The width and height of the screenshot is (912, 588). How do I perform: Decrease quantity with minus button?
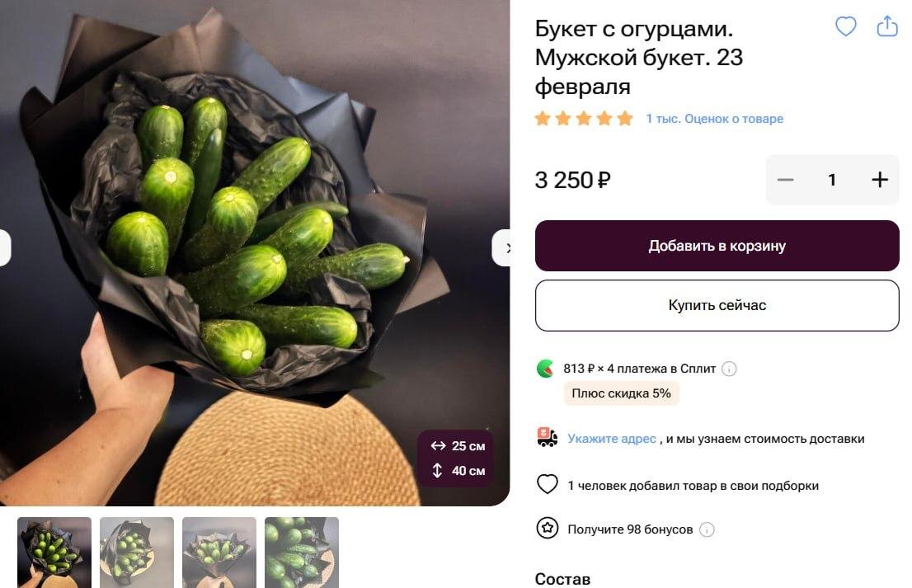pos(785,180)
